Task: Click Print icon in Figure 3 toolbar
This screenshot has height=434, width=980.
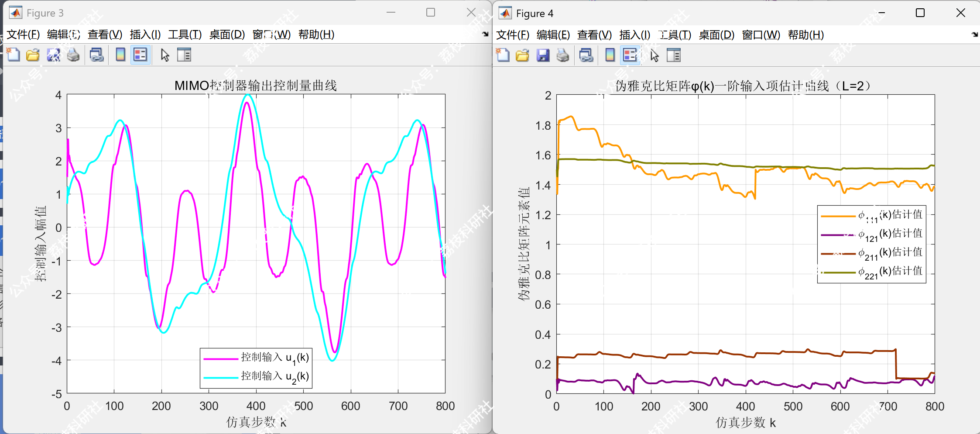Action: [73, 55]
